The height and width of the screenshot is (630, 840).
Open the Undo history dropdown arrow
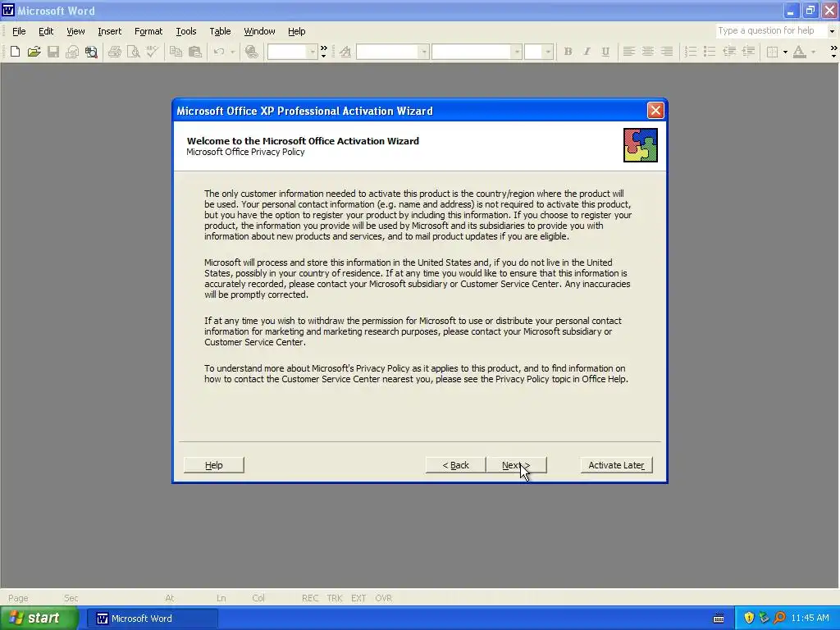coord(232,52)
